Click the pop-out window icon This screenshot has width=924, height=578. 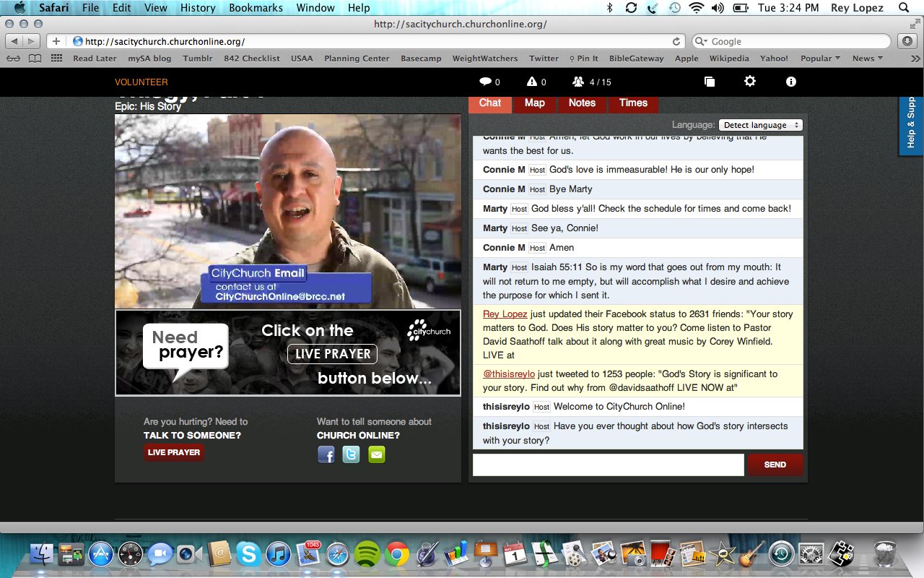[710, 82]
